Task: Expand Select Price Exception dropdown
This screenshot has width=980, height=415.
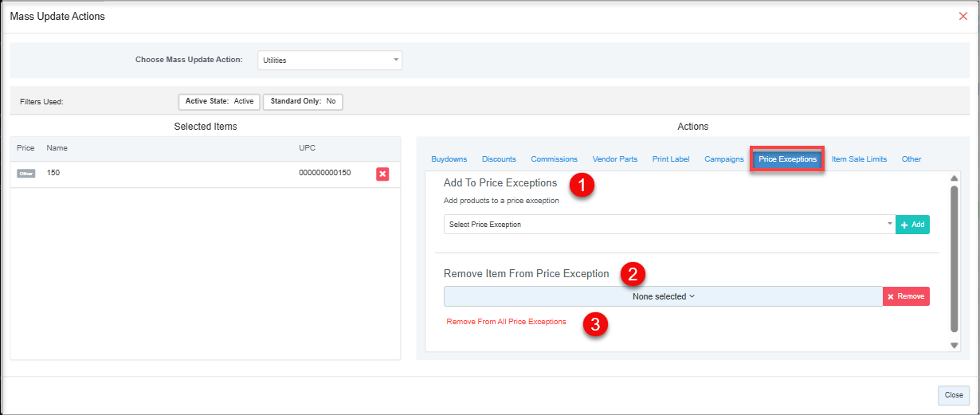Action: coord(669,225)
